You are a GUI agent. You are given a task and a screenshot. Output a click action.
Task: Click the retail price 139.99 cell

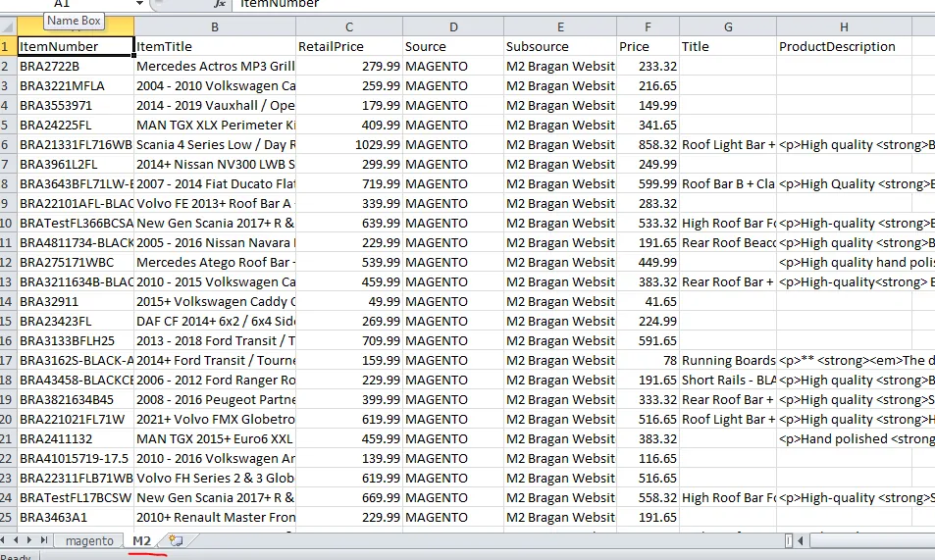(x=349, y=459)
